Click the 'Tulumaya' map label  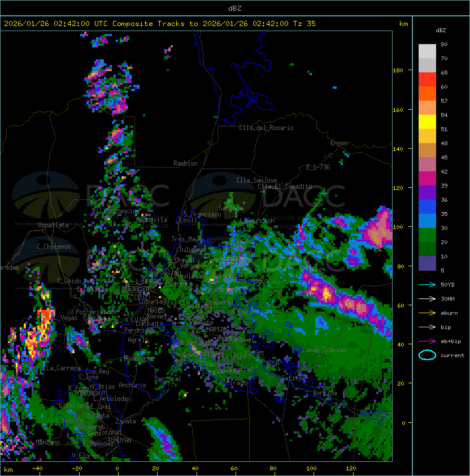[193, 249]
